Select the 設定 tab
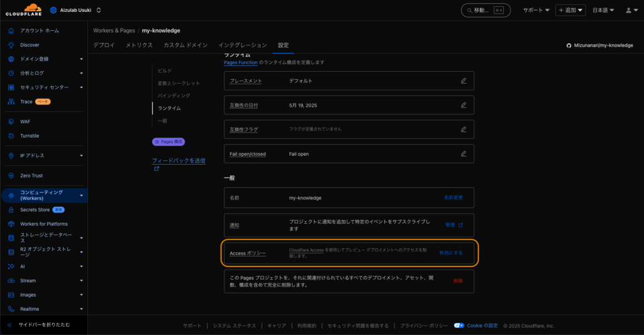This screenshot has width=644, height=335. (x=283, y=45)
